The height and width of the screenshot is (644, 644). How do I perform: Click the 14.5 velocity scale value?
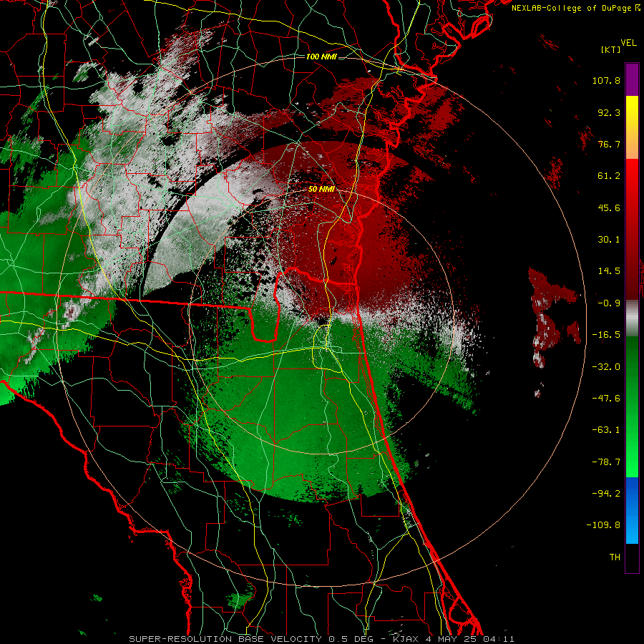click(609, 271)
